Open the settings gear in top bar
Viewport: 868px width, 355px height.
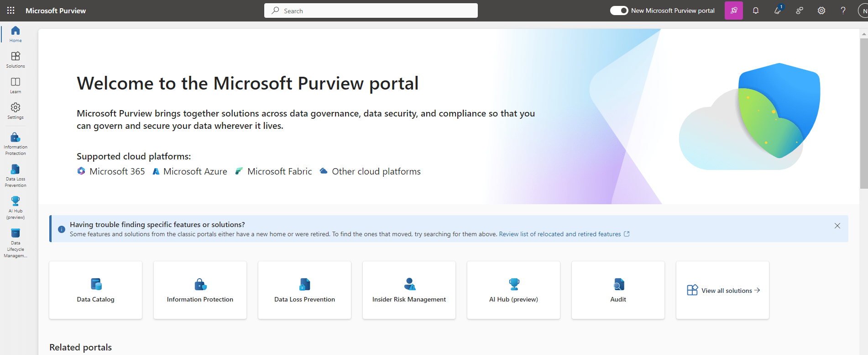[x=821, y=11]
